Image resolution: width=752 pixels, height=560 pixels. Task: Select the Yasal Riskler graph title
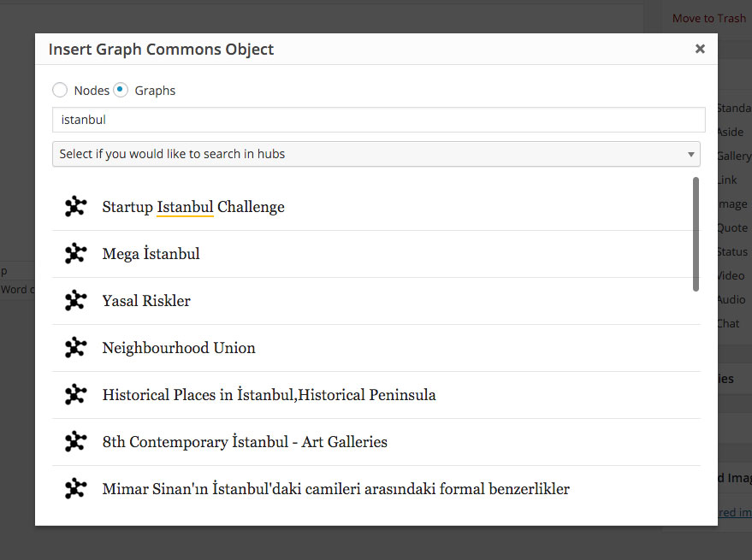(146, 301)
